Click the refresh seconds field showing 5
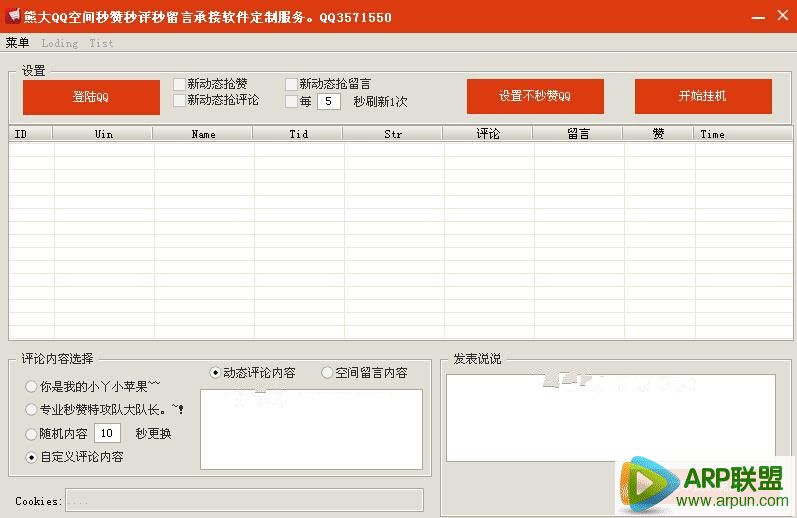This screenshot has height=518, width=797. 329,101
